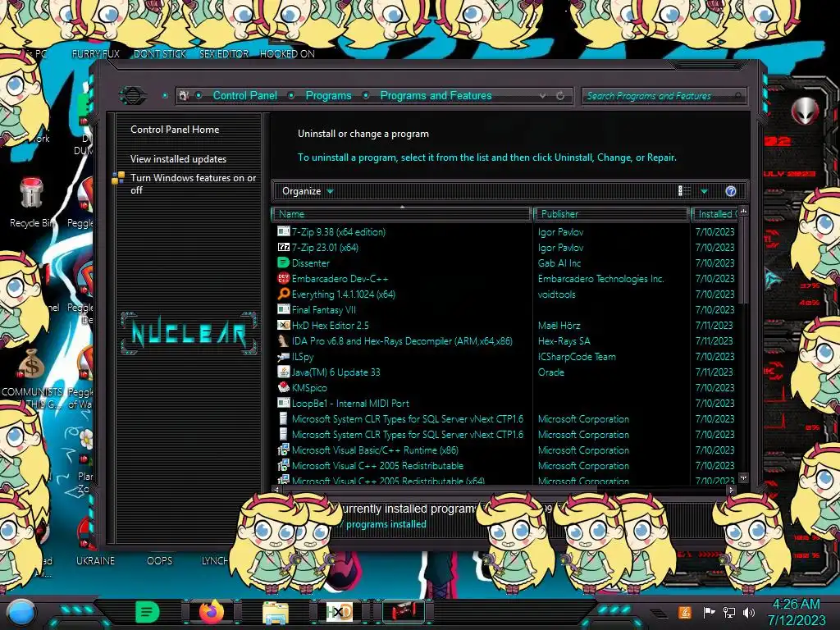Screen dimensions: 840x630
Task: Select Microsoft Visual Basic/C++ Runtime (x86)
Action: click(x=375, y=450)
